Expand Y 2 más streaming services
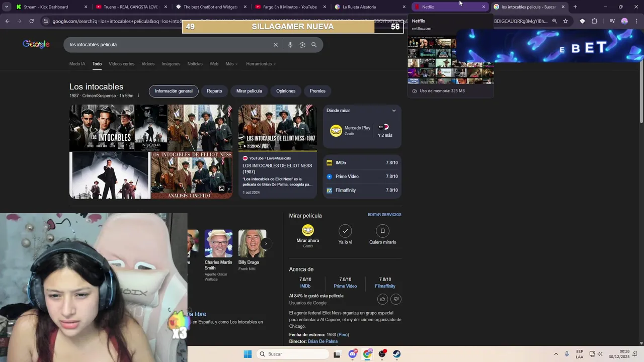This screenshot has height=362, width=644. [385, 131]
